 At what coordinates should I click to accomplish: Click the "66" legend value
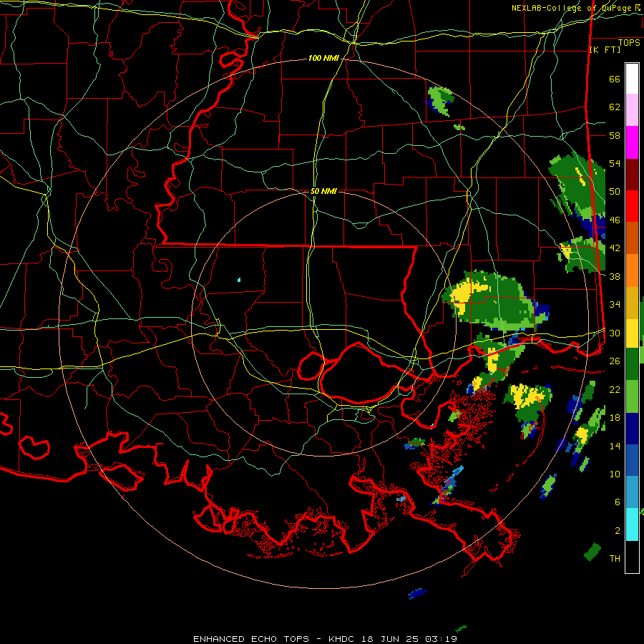click(x=615, y=79)
